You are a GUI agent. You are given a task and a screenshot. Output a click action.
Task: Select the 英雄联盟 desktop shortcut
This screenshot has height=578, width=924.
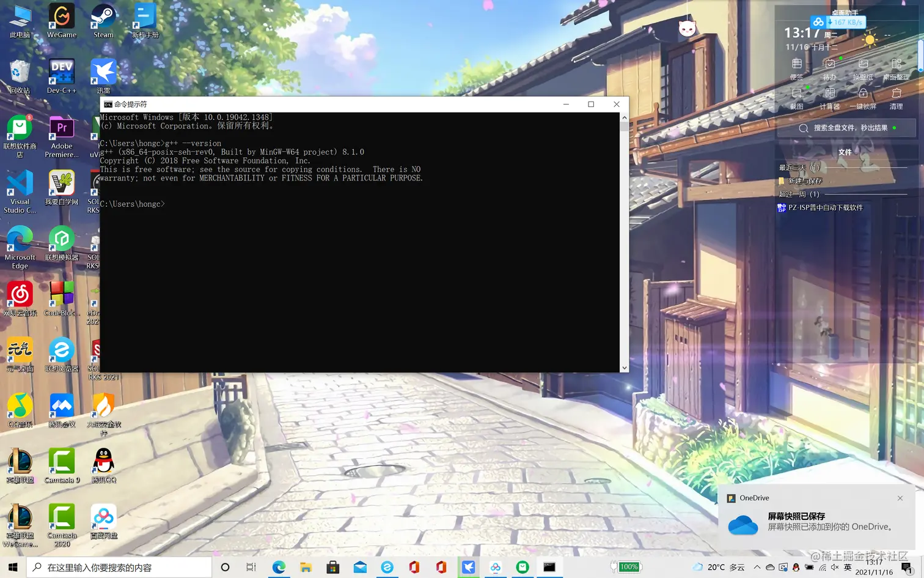pyautogui.click(x=20, y=467)
